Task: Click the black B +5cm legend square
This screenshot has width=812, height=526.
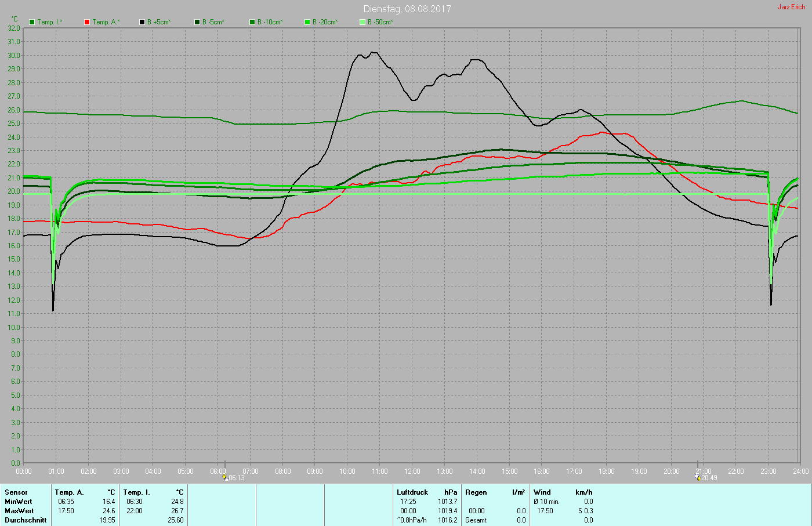Action: point(142,22)
